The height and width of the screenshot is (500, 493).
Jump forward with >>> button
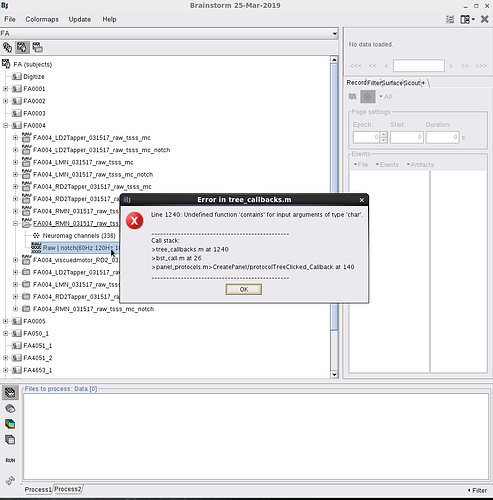point(481,66)
